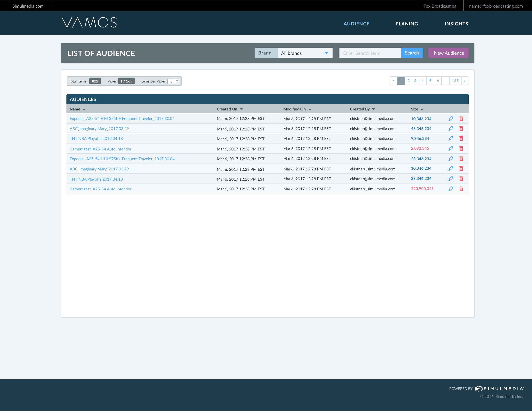Screen dimensions: 532x411
Task: Sort audiences by Created On column
Action: 230,109
